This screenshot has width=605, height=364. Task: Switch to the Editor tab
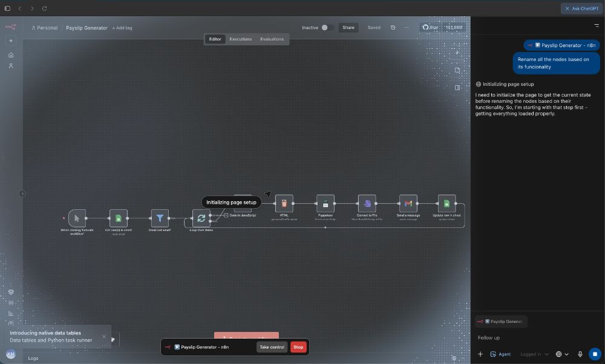[x=215, y=39]
